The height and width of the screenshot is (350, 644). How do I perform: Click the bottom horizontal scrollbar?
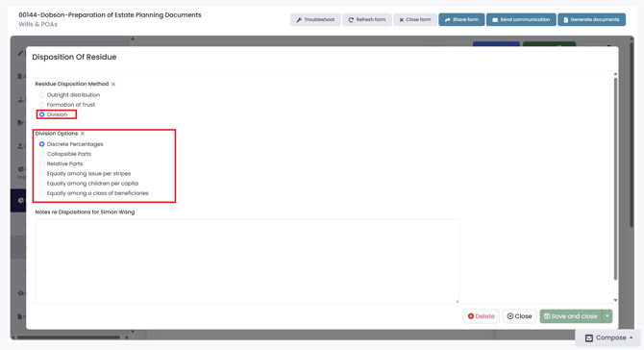[68, 337]
